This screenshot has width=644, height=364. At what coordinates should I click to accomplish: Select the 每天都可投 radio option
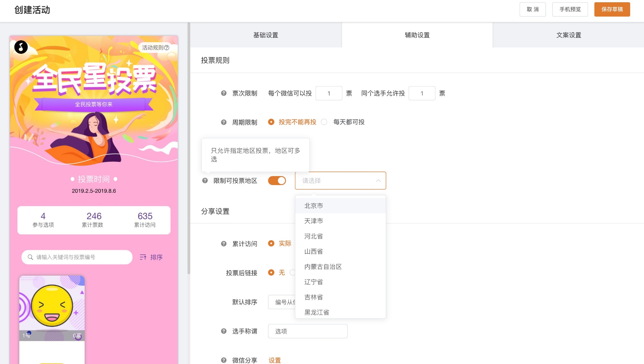point(324,122)
